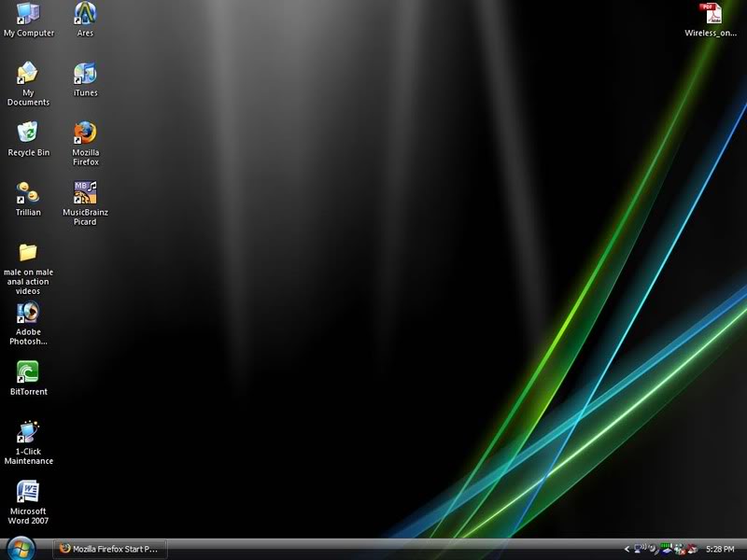Open the Windows Start orb
This screenshot has width=747, height=560.
click(21, 548)
